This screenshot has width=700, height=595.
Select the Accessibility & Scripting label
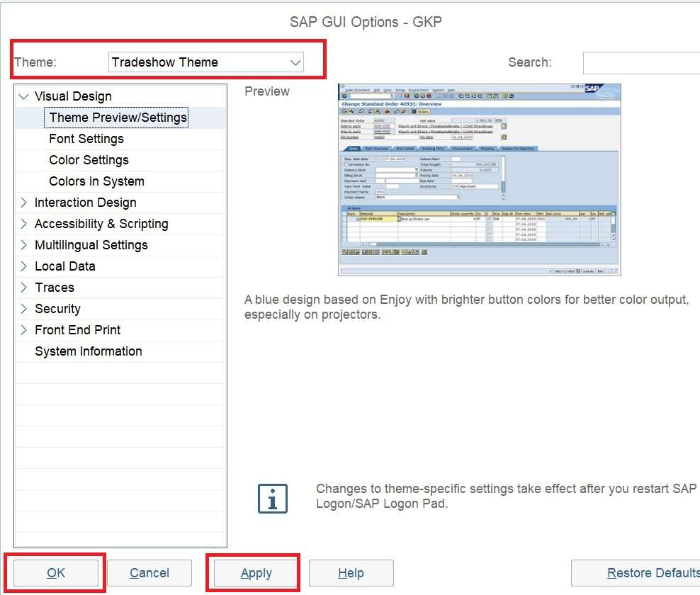[x=101, y=224]
